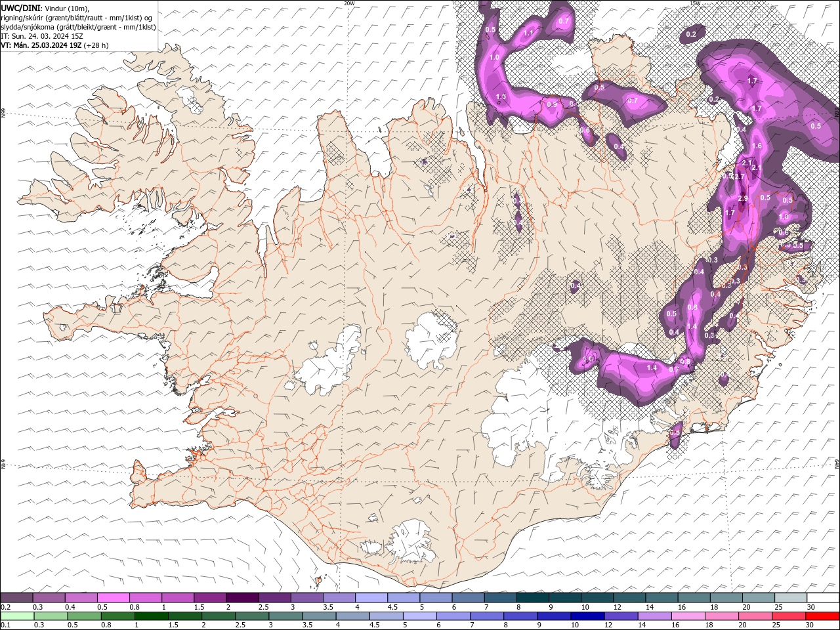Click the medium green swatch labeled 0.5 in the rain legend
This screenshot has width=840, height=630.
[x=84, y=616]
